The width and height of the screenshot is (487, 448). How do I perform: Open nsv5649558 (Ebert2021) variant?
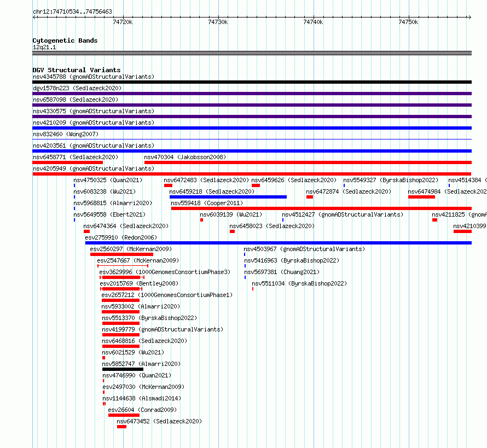click(109, 214)
